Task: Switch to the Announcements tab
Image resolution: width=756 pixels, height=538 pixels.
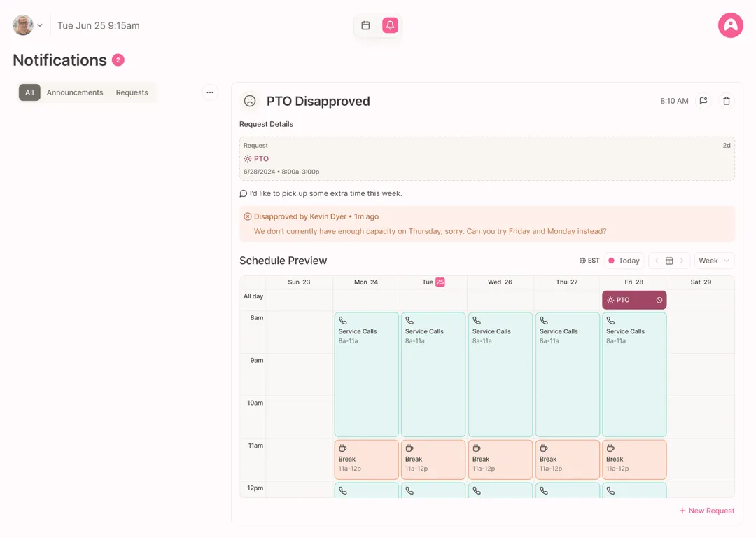Action: 75,92
